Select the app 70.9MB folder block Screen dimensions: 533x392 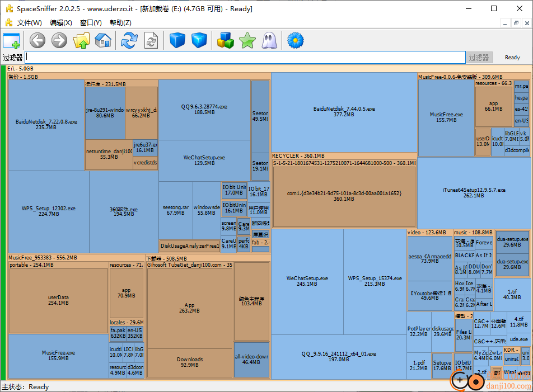click(x=126, y=293)
